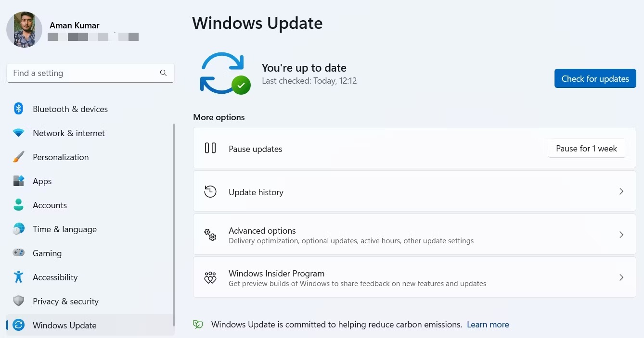
Task: Expand Windows Insider Program chevron
Action: [621, 277]
